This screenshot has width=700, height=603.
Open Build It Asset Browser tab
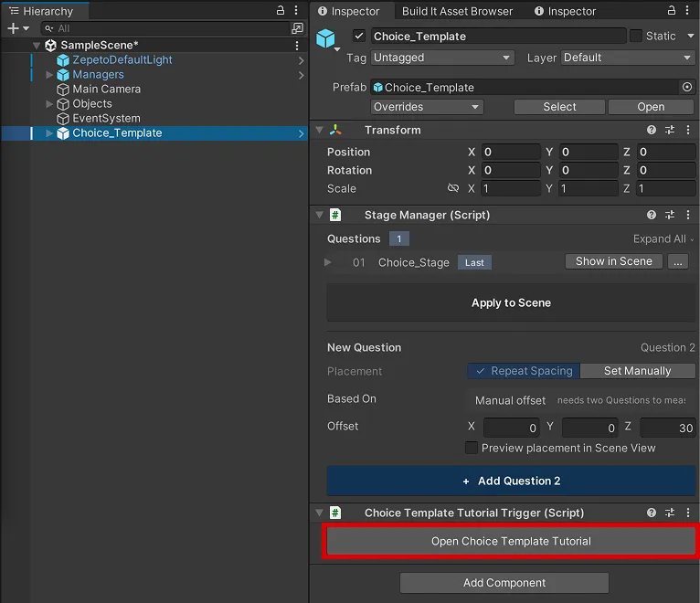coord(457,11)
